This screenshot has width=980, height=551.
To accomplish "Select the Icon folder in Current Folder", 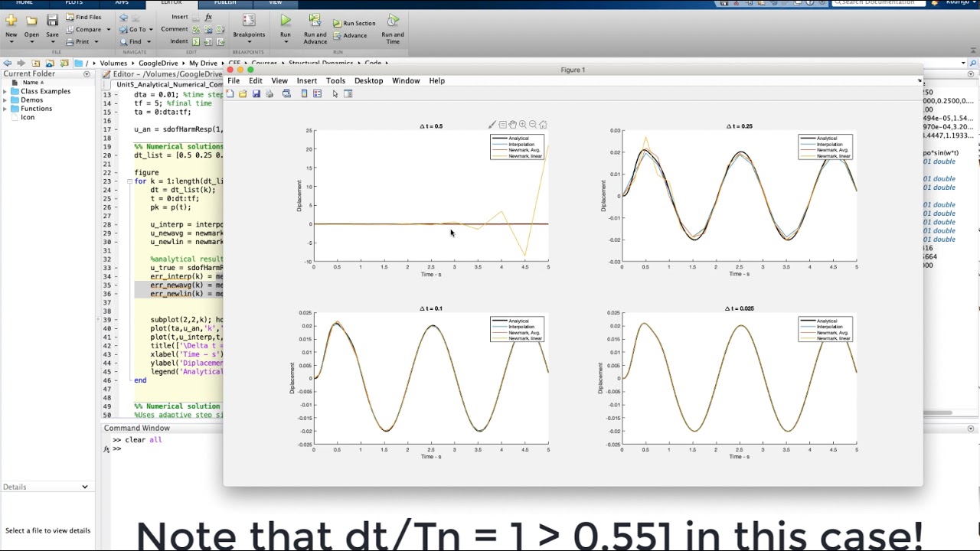I will point(28,117).
